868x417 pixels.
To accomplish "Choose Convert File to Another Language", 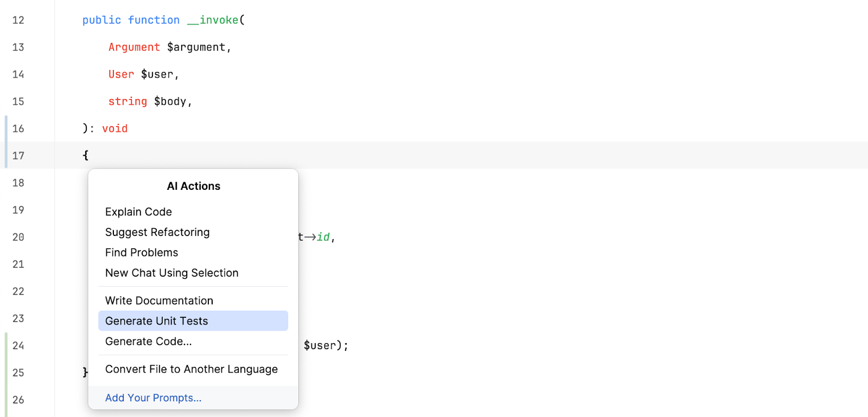I will 191,369.
